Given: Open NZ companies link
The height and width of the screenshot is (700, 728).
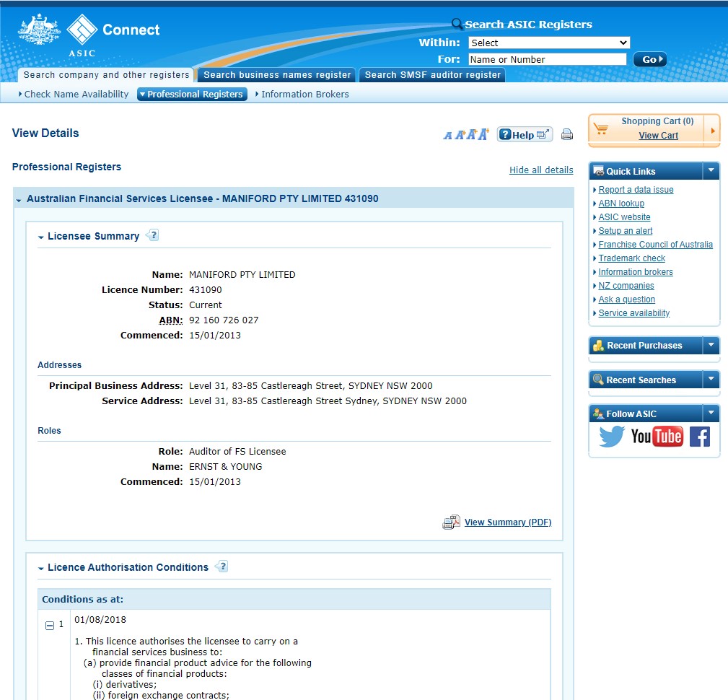Looking at the screenshot, I should 626,286.
